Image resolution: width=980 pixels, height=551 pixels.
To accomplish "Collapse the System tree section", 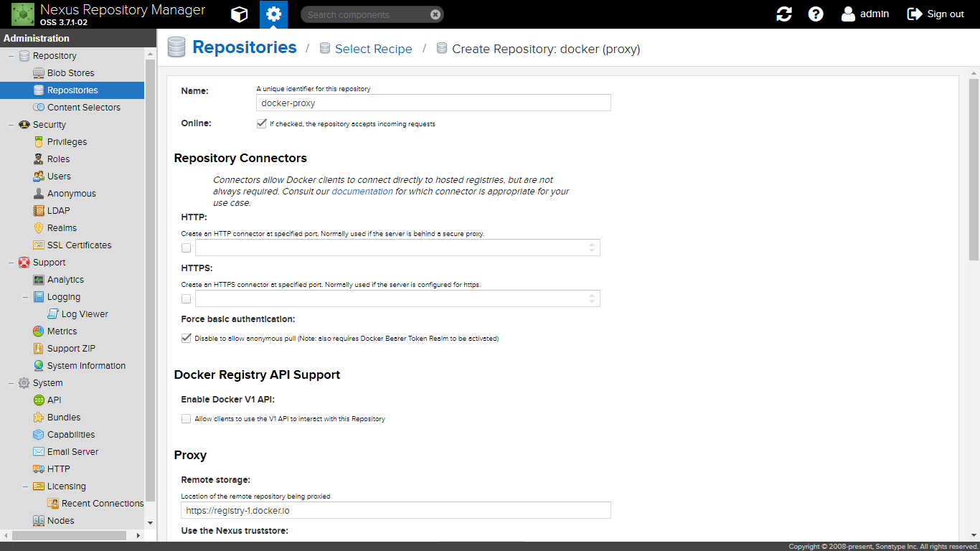I will point(11,383).
